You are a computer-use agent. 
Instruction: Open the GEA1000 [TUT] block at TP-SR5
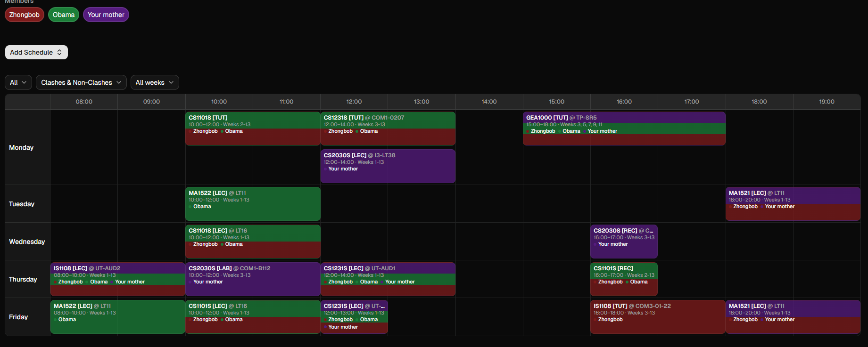click(624, 129)
